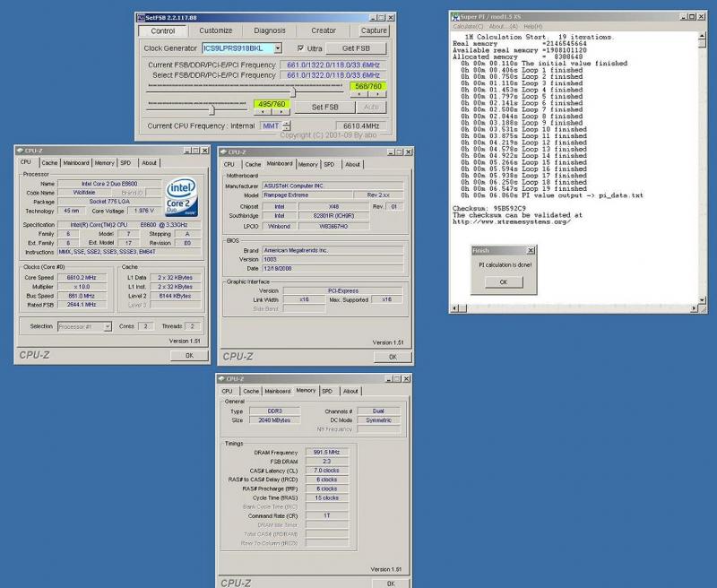Click the Core Speed value 6610.2 MHz
The image size is (717, 588).
(x=82, y=278)
